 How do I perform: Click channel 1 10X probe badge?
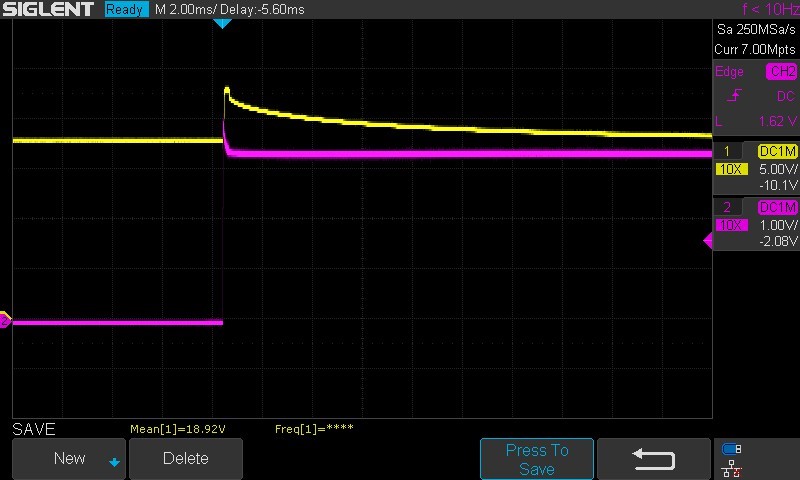click(732, 169)
